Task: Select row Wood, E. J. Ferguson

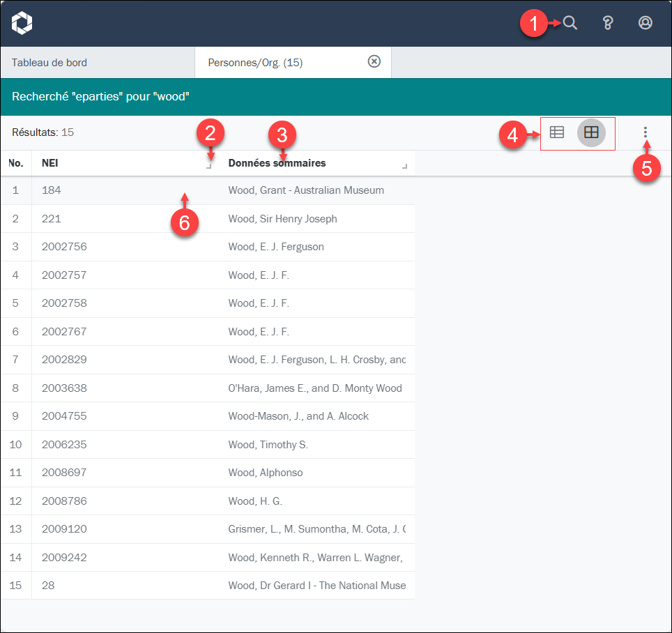Action: pyautogui.click(x=208, y=247)
